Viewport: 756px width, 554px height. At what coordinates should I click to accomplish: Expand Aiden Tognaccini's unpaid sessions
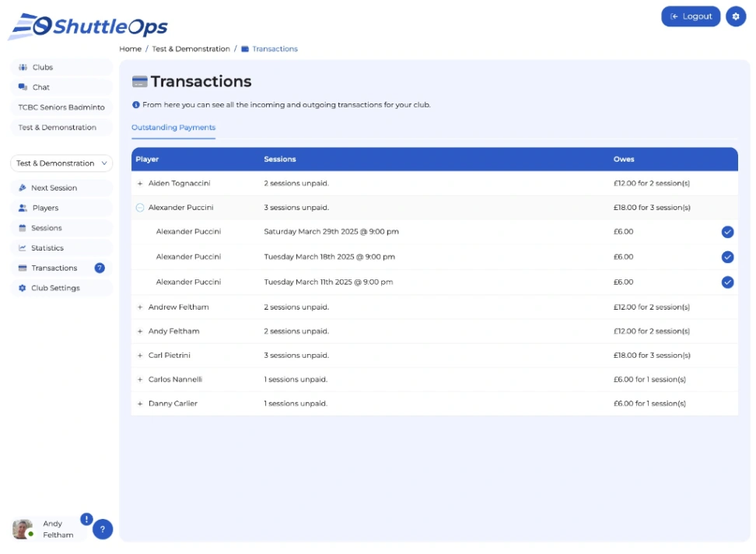(140, 184)
